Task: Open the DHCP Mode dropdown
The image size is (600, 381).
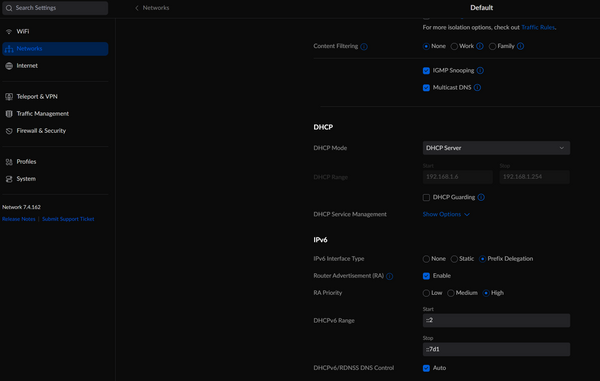Action: tap(496, 148)
